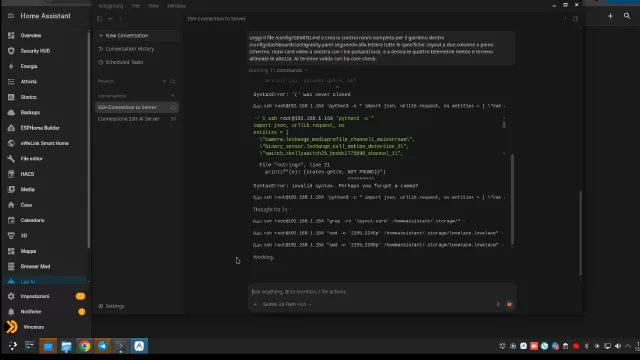Viewport: 640px width, 360px height.
Task: Add a new conversation with Conversations plus
Action: tap(173, 96)
